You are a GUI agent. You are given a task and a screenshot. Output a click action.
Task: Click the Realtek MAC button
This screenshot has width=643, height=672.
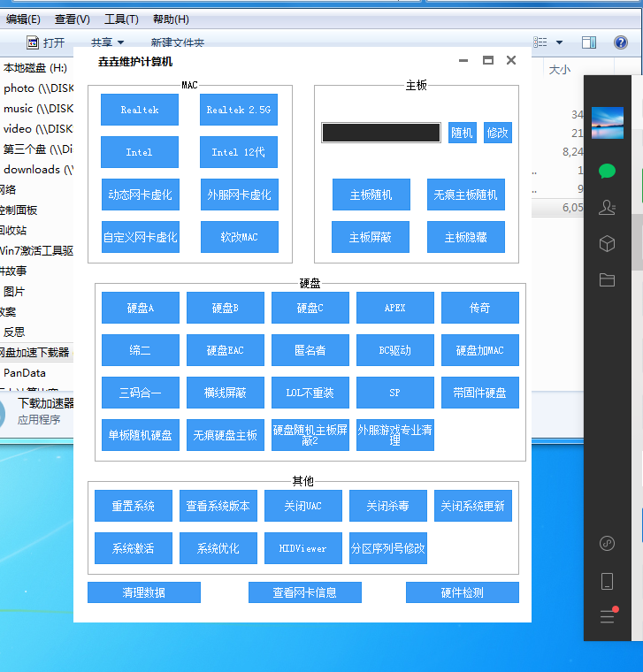click(x=140, y=110)
